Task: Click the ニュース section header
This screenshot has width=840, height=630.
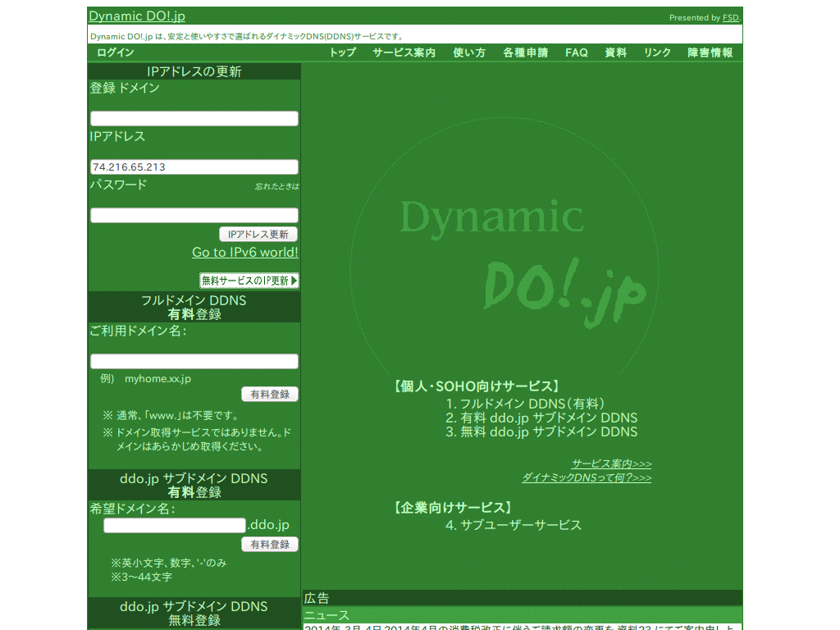Action: pyautogui.click(x=523, y=615)
